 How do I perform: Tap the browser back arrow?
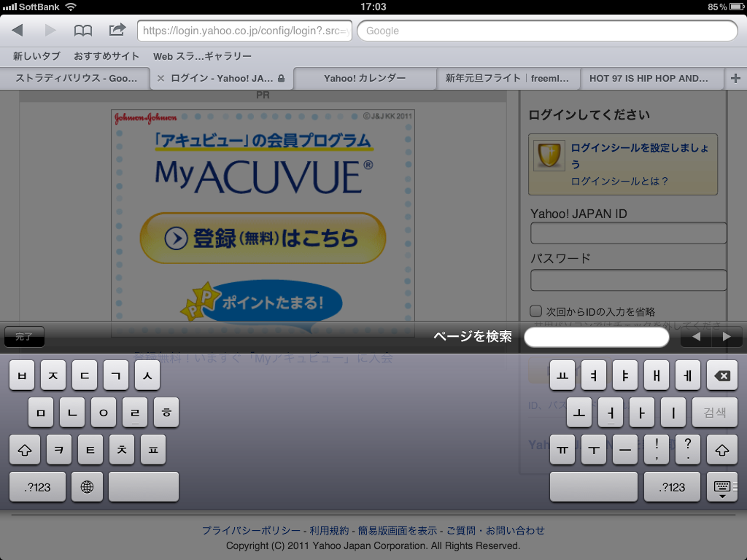[x=18, y=31]
